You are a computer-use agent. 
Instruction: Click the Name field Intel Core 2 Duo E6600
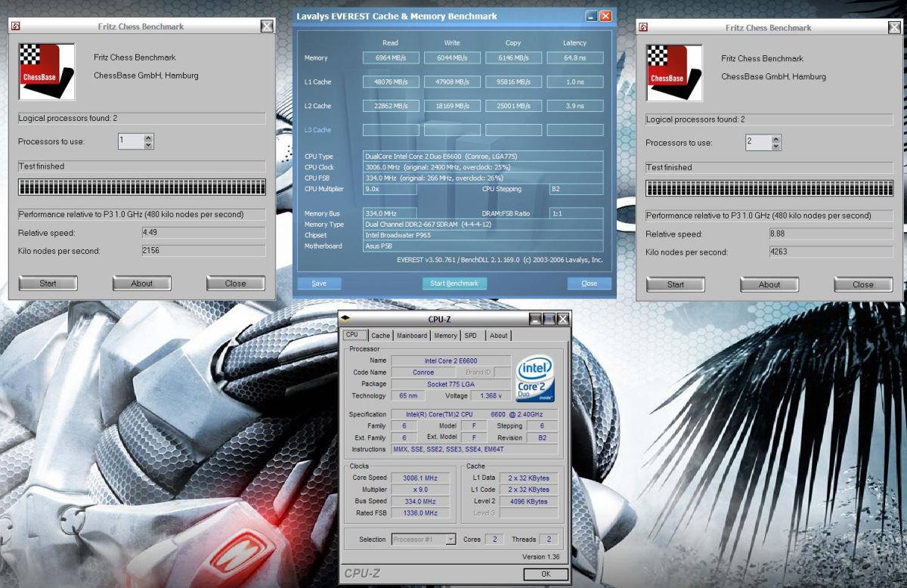[x=450, y=361]
